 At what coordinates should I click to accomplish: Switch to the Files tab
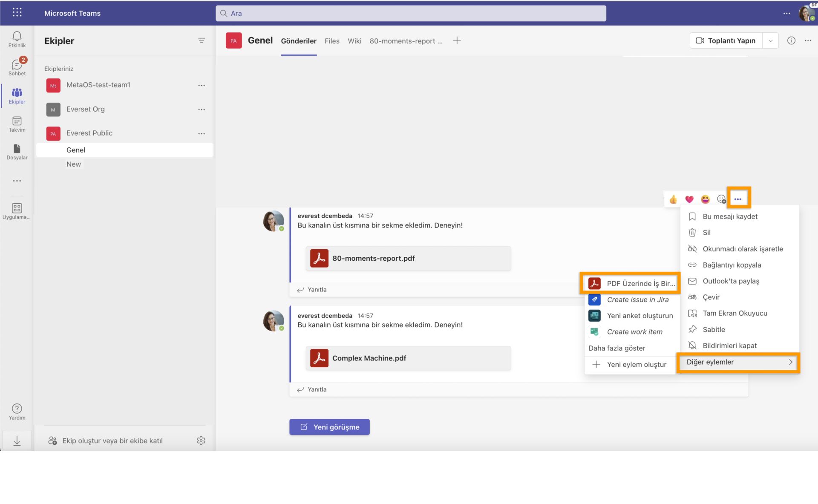[x=332, y=40]
